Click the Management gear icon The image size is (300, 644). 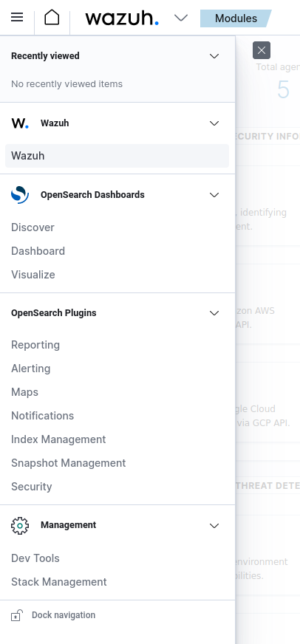pos(20,525)
